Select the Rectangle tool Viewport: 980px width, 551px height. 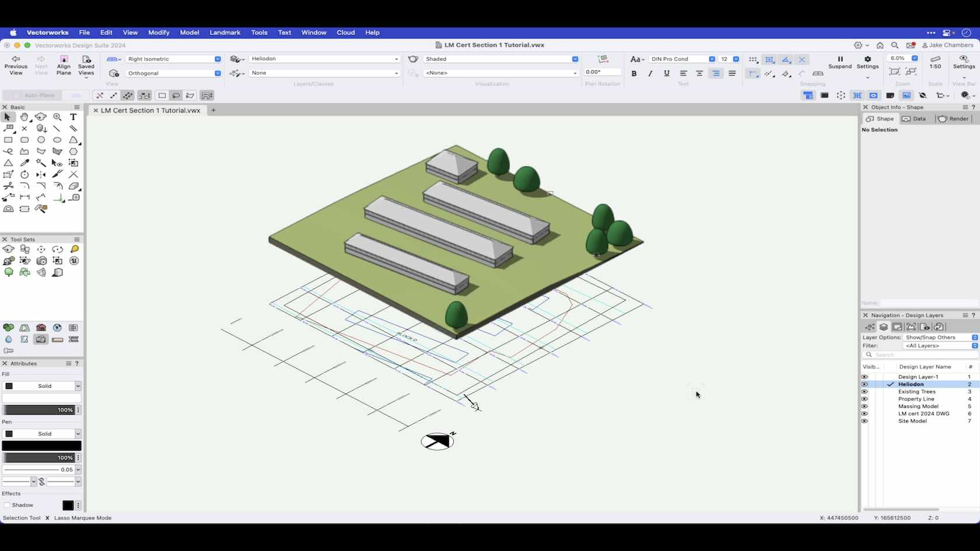9,140
